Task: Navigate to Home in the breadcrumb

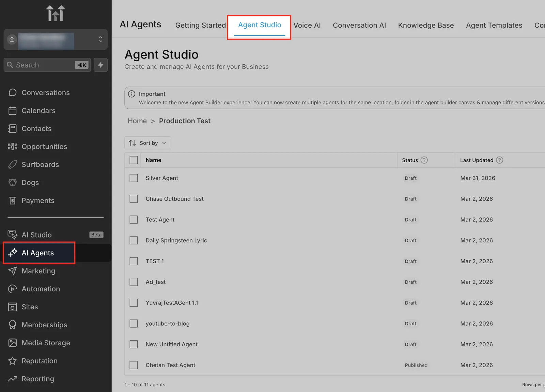Action: 137,121
